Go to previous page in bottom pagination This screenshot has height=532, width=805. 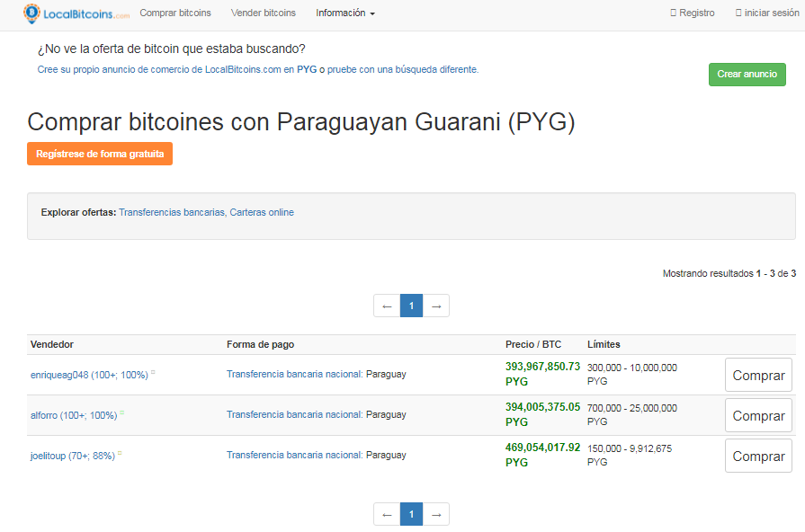coord(387,514)
